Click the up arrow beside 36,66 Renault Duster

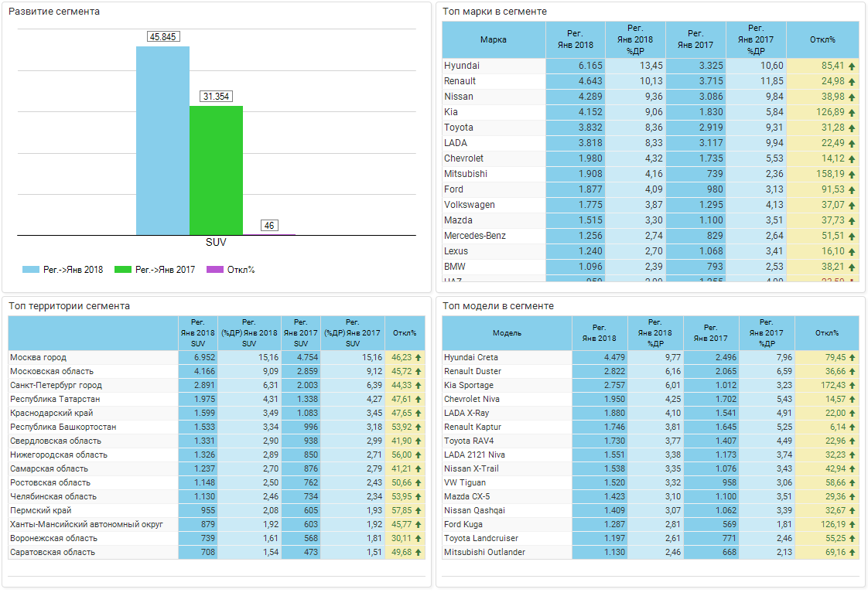(852, 372)
